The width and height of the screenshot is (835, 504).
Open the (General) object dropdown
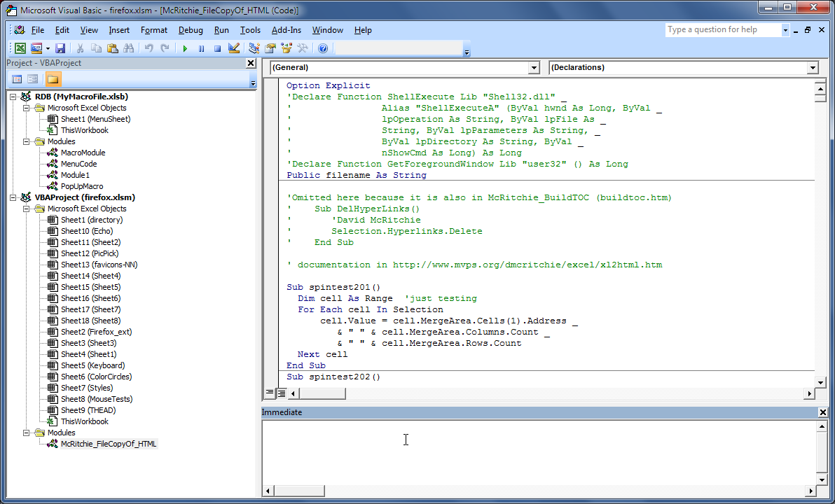pos(534,68)
